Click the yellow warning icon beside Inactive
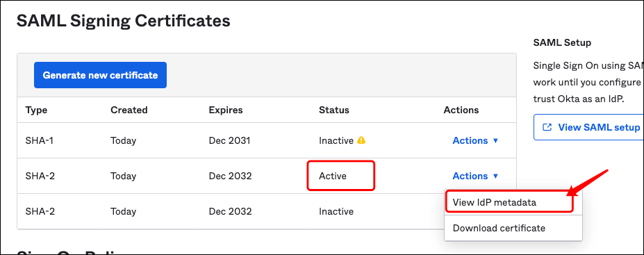Screen dimensions: 644x255 361,140
